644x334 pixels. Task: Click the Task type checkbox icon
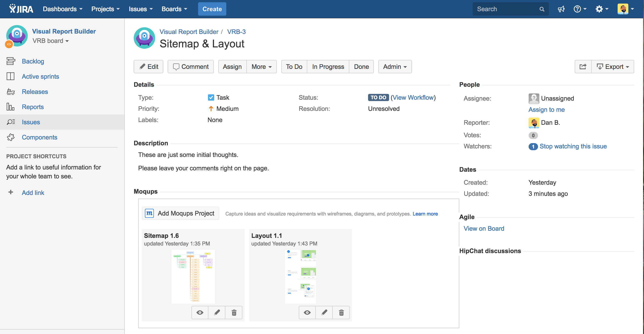(211, 97)
